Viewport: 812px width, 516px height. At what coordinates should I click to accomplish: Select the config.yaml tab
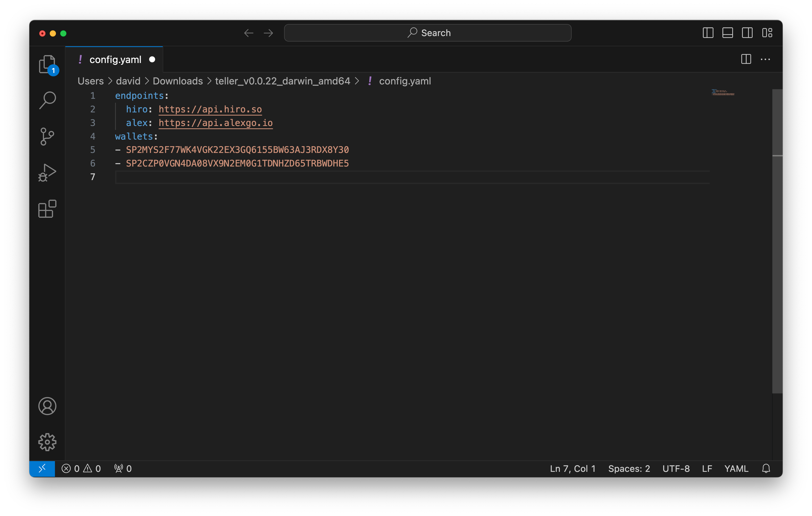115,59
